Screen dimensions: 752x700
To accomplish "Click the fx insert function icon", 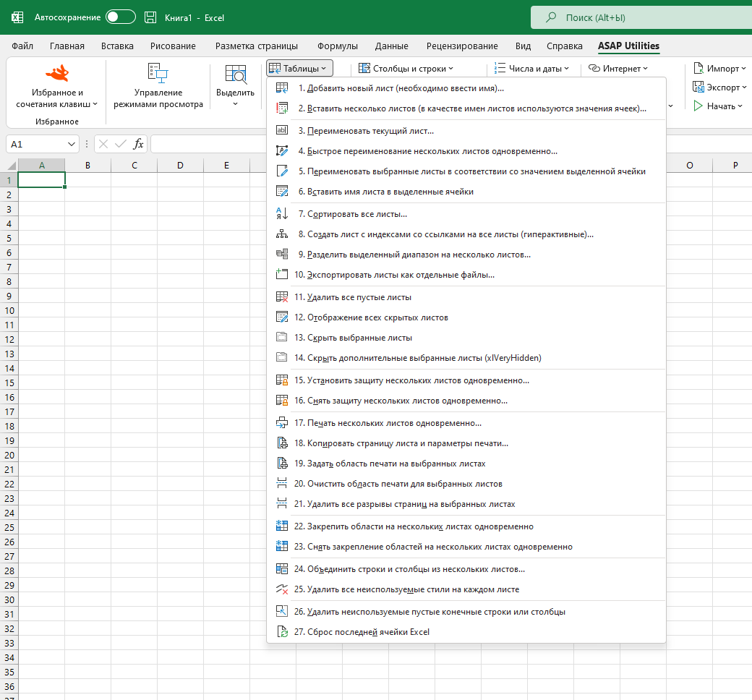I will pyautogui.click(x=138, y=144).
